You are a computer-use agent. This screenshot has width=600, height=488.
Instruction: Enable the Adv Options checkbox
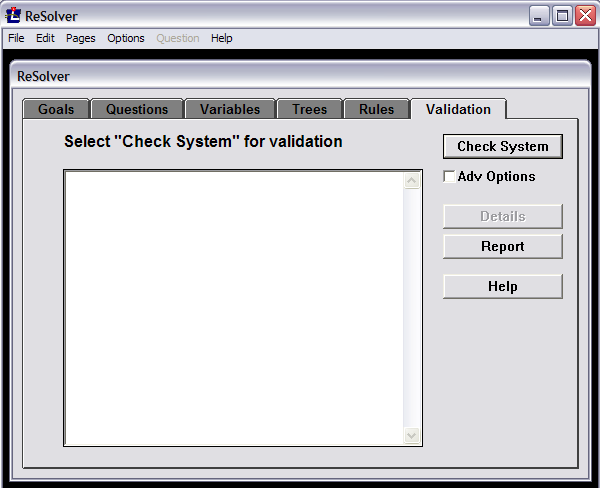tap(449, 176)
